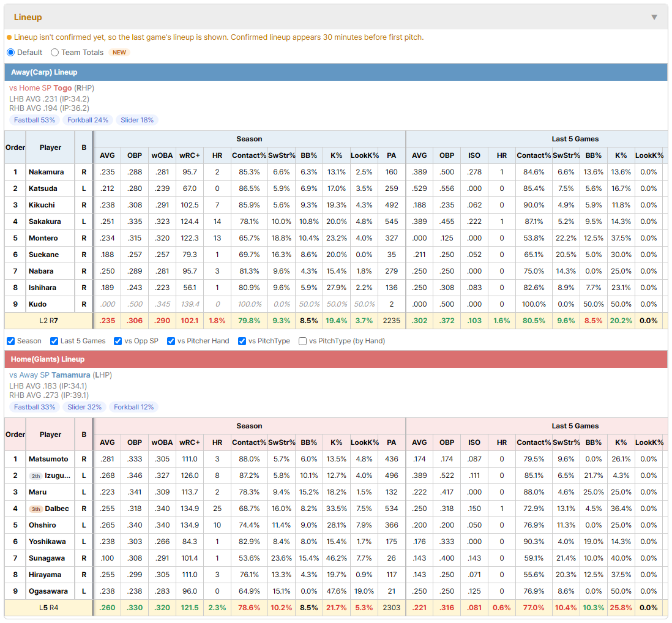Click on player Montero's name
This screenshot has height=623, width=672.
[43, 238]
